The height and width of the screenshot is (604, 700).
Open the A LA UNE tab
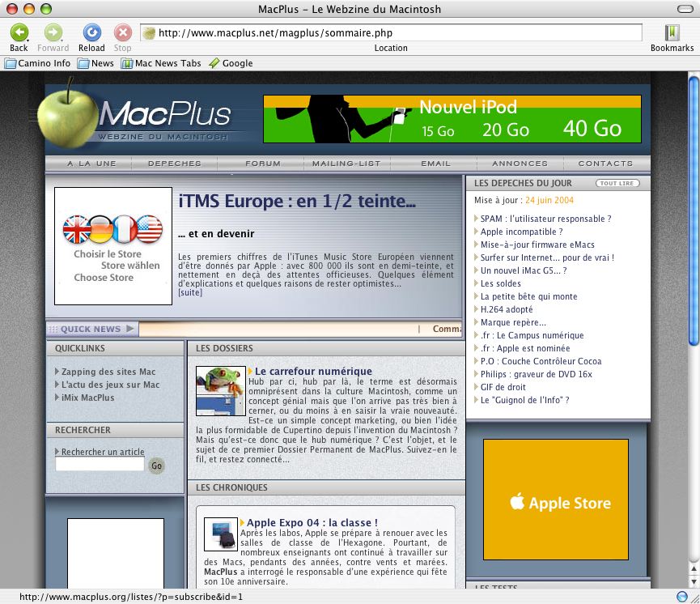91,164
